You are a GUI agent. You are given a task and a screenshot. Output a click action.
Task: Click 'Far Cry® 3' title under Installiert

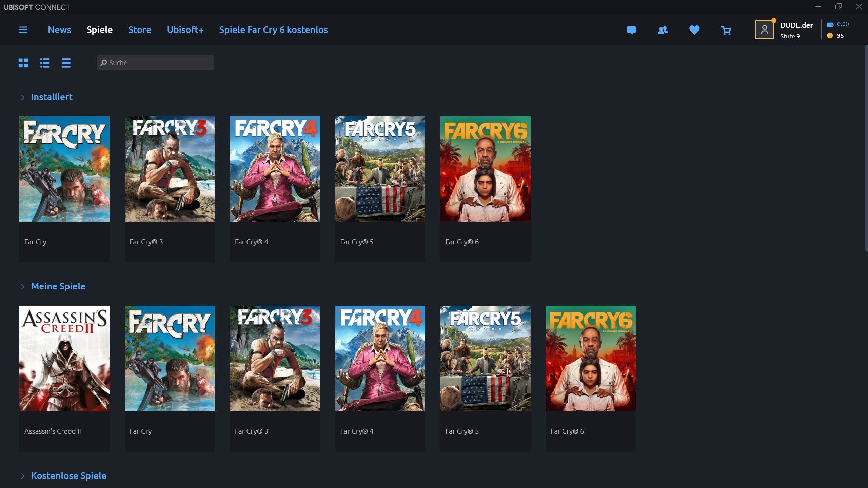(146, 242)
